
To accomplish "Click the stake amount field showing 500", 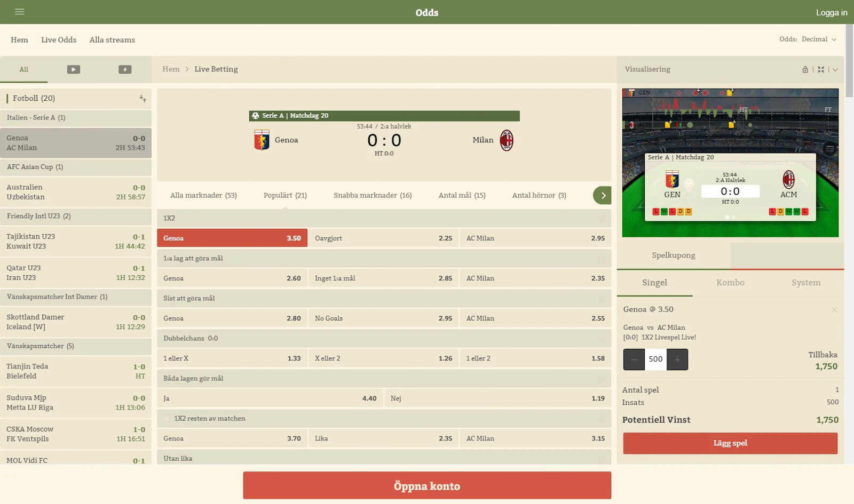I will coord(655,359).
